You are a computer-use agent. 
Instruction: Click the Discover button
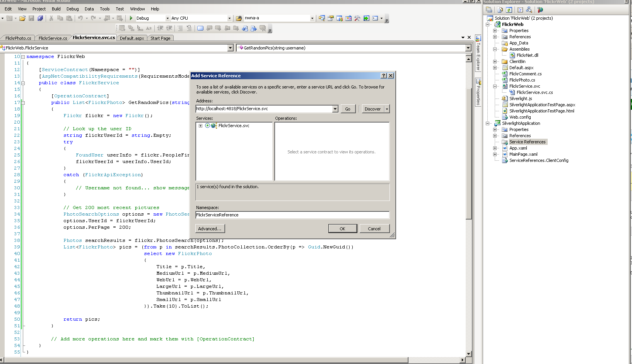[372, 109]
